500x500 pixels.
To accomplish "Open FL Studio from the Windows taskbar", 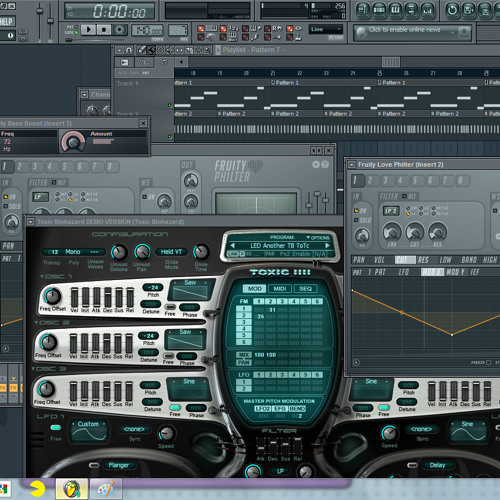I will tap(72, 489).
